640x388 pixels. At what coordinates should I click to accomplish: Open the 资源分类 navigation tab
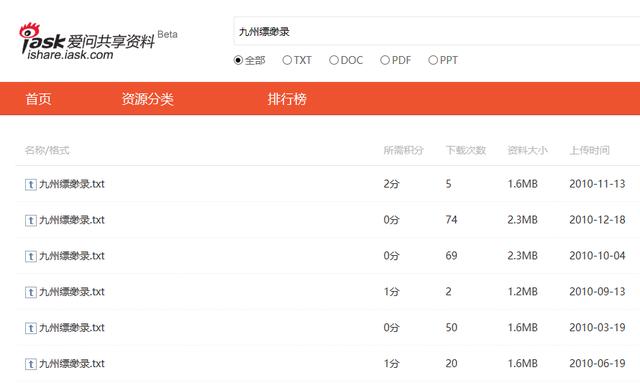pyautogui.click(x=148, y=99)
